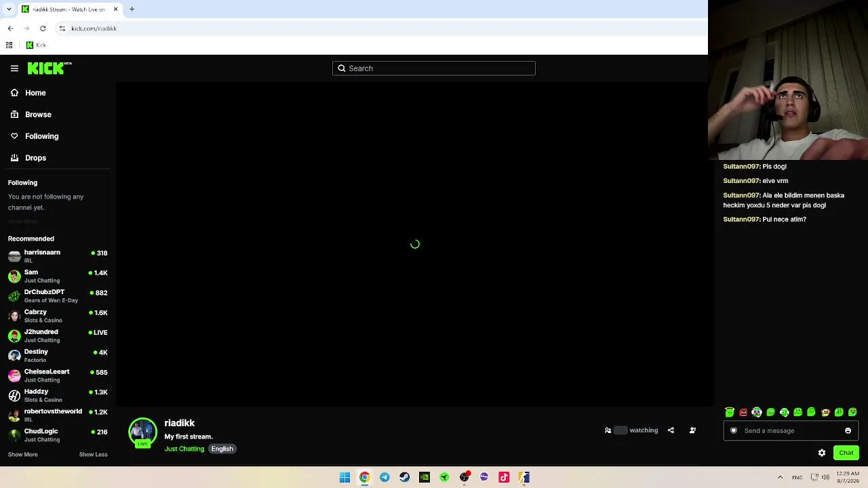The image size is (868, 488).
Task: Select the orange hat face emote
Action: [825, 412]
